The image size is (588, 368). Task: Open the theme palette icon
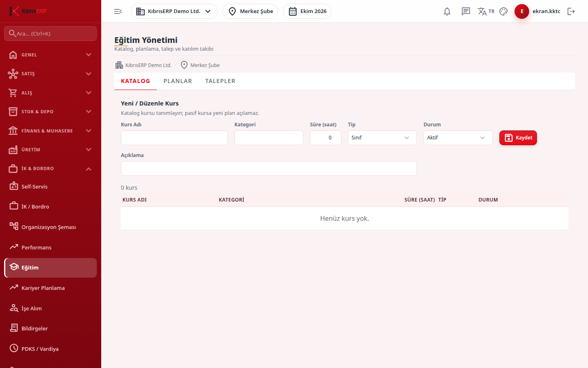click(x=503, y=11)
